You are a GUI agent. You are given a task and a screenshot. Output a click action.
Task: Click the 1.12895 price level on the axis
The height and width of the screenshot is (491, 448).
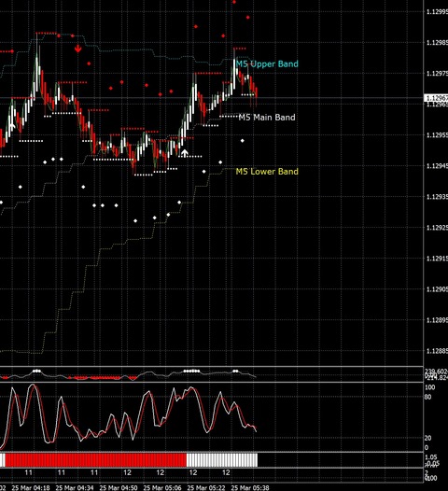coord(438,320)
